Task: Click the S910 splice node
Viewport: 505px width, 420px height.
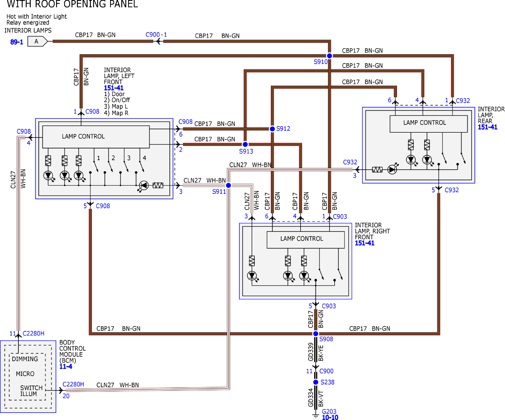Action: click(330, 56)
